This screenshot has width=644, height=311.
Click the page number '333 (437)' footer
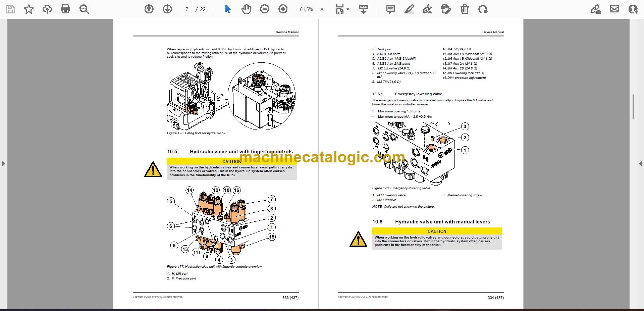point(290,298)
